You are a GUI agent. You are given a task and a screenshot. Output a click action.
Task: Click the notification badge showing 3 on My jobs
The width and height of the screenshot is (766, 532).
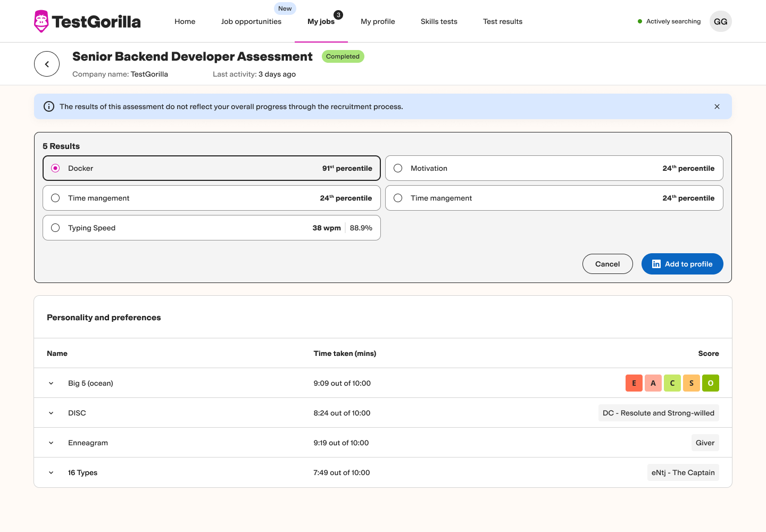click(x=338, y=15)
